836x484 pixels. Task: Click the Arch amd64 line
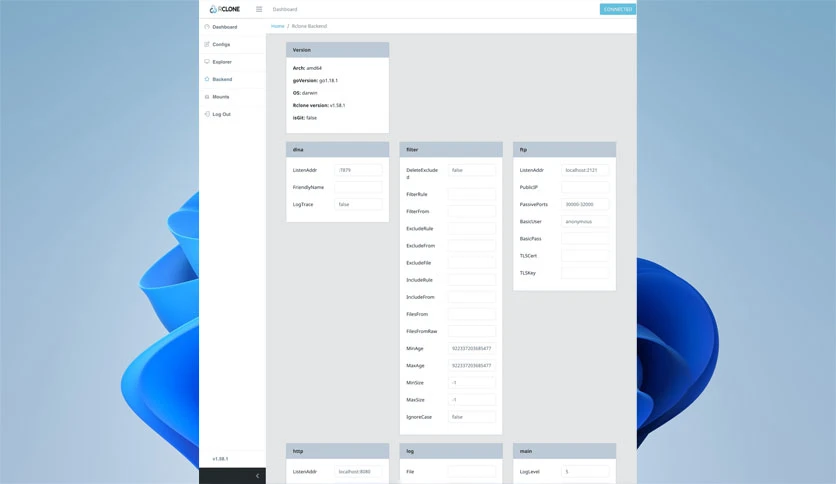[x=307, y=68]
